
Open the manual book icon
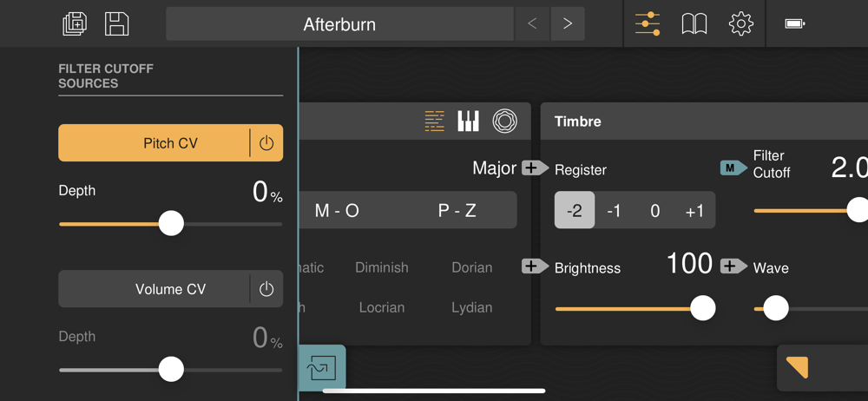click(694, 23)
